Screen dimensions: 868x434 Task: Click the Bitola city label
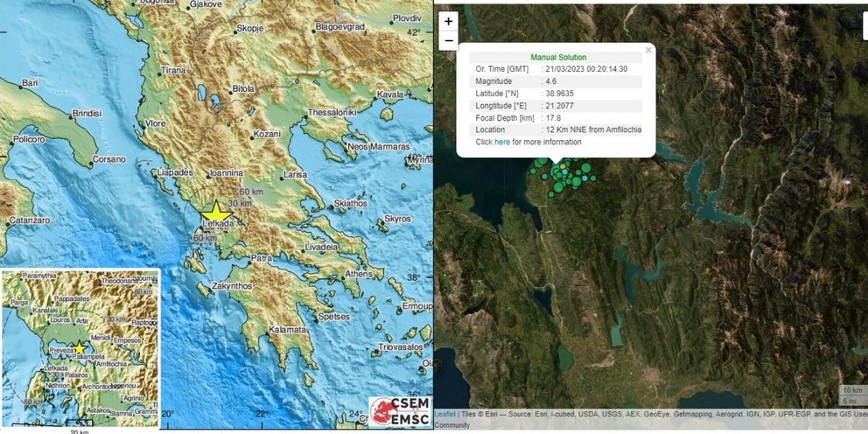click(243, 88)
